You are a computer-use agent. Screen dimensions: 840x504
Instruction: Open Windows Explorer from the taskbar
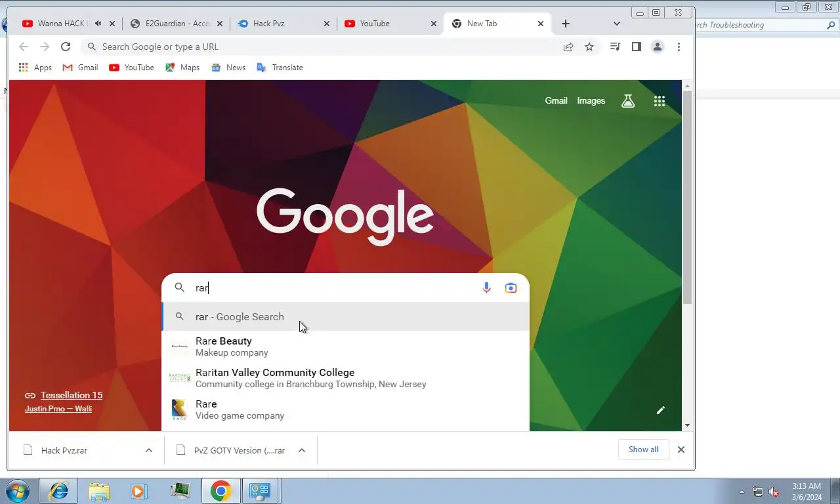tap(99, 491)
